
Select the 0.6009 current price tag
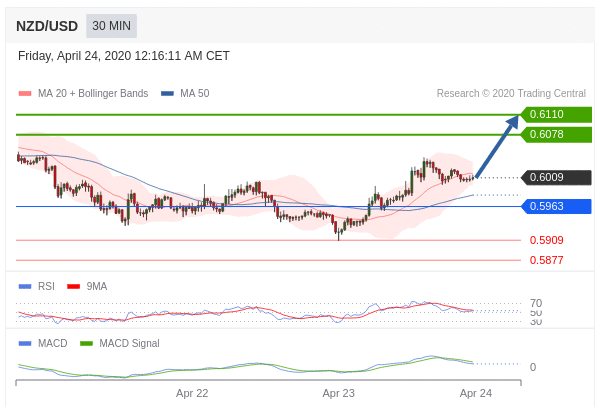click(555, 178)
